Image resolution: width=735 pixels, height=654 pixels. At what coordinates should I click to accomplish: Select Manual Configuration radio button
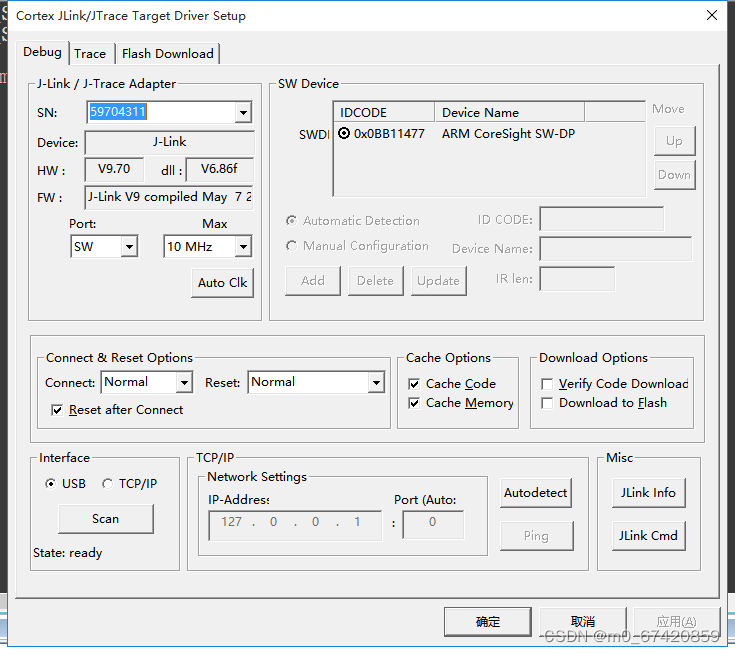[x=292, y=246]
